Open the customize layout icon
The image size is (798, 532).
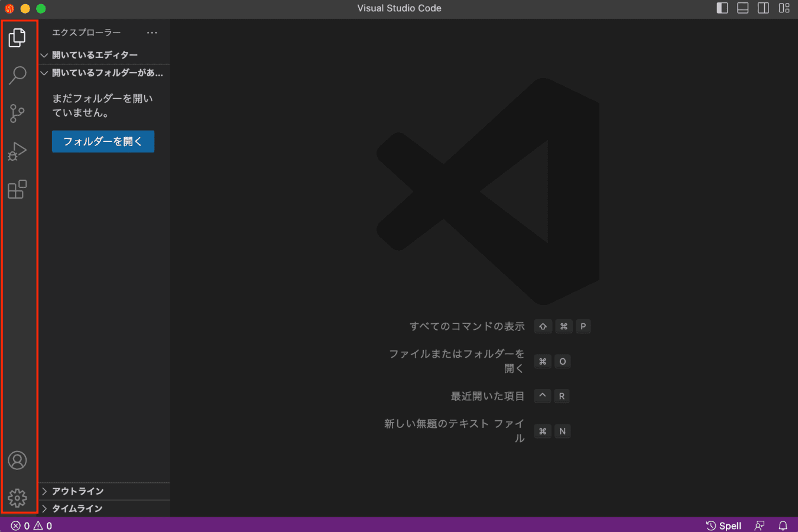[784, 8]
